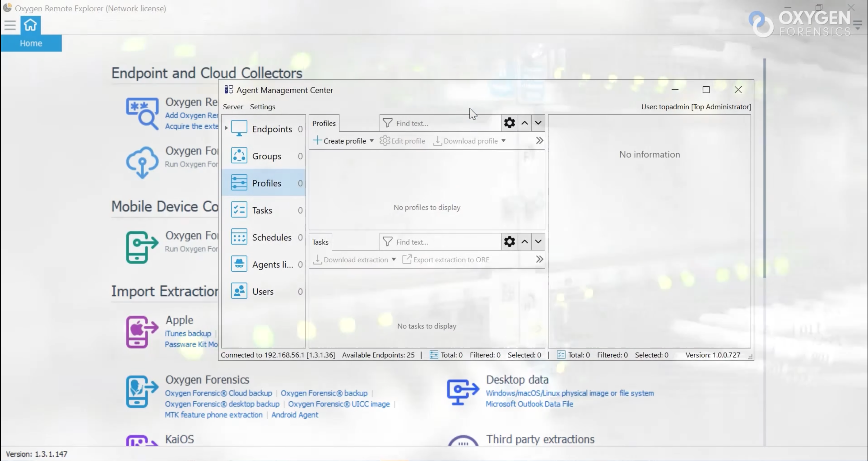Select the Profiles sidebar entry

[263, 183]
